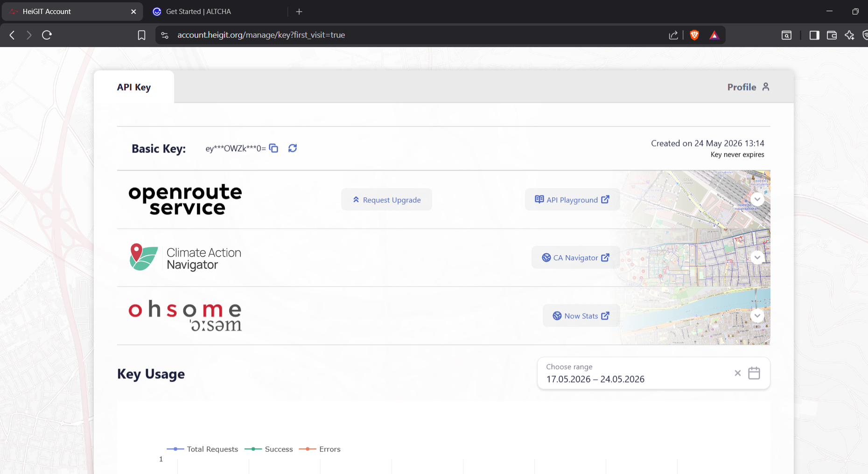Clear the chosen date range

[738, 373]
